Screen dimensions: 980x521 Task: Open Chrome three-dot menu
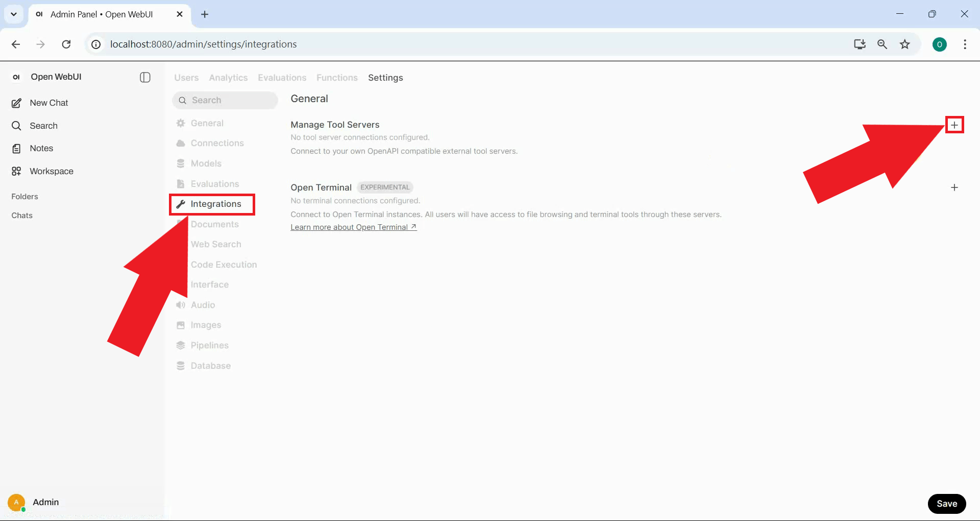pyautogui.click(x=965, y=44)
